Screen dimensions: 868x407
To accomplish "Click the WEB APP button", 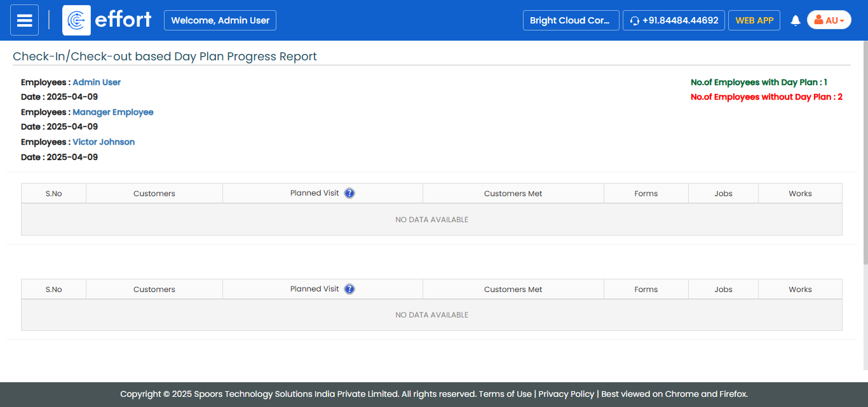I will 754,20.
